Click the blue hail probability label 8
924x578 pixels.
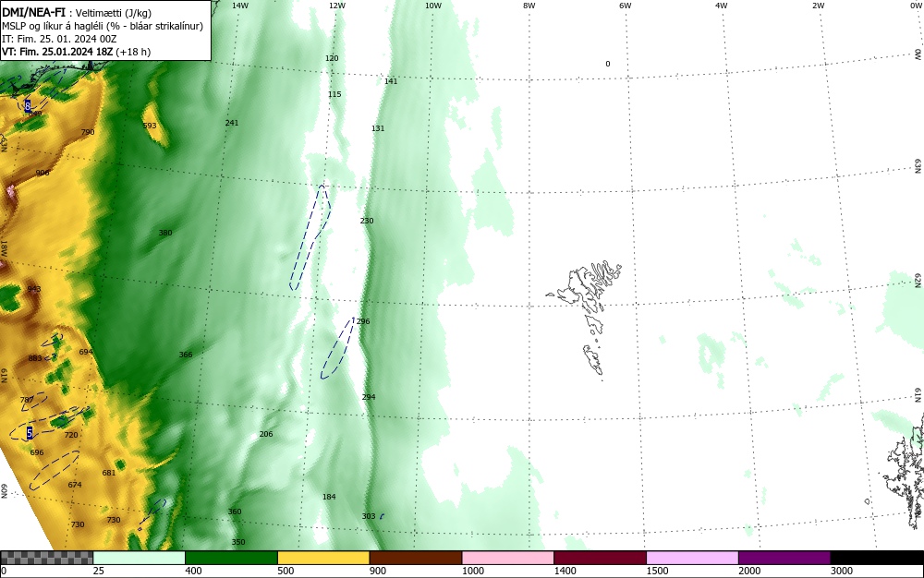pos(27,106)
